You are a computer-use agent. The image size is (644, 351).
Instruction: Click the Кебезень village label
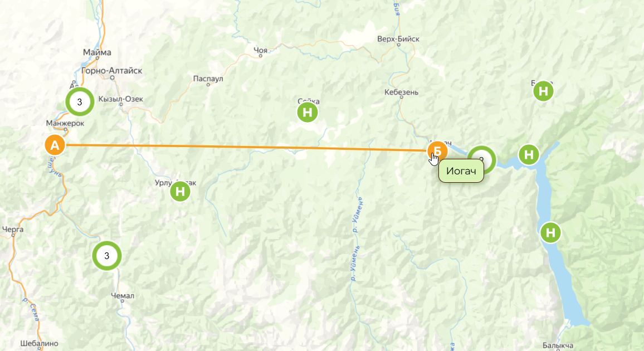pos(401,92)
